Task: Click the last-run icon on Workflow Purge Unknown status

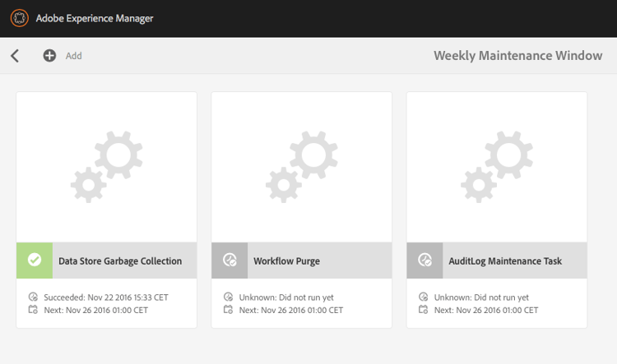Action: pyautogui.click(x=228, y=297)
